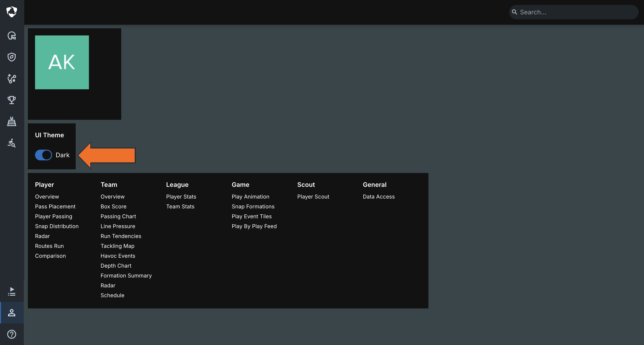
Task: Click the AK profile avatar
Action: pyautogui.click(x=62, y=62)
